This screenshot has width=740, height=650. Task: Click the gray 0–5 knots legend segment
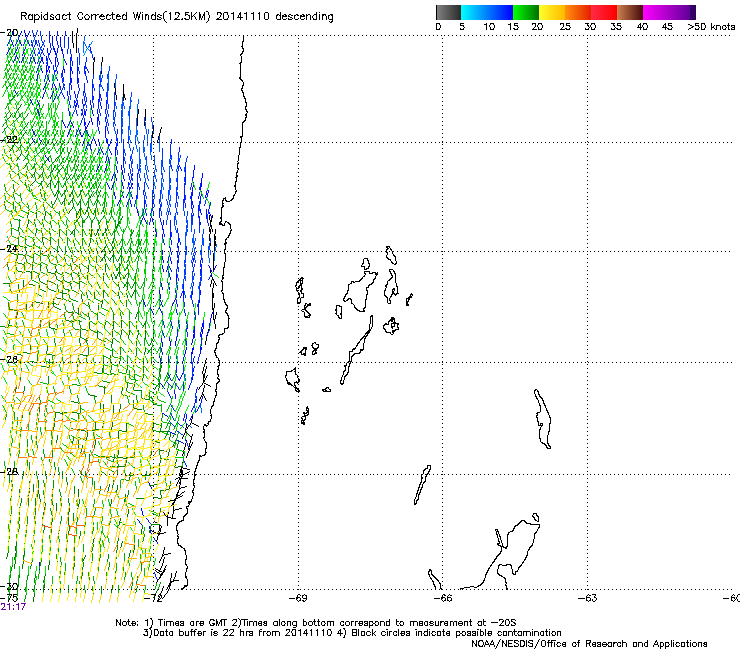pyautogui.click(x=448, y=12)
